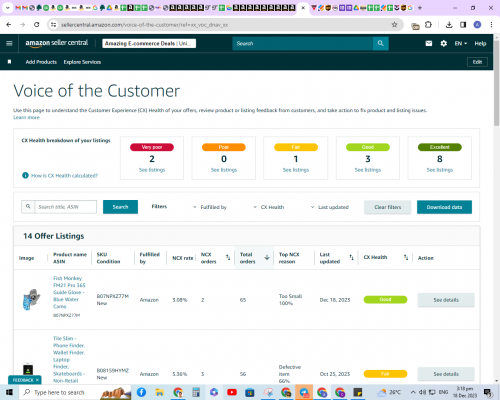Open the Windows Start menu
Image resolution: width=500 pixels, height=400 pixels.
coord(9,392)
